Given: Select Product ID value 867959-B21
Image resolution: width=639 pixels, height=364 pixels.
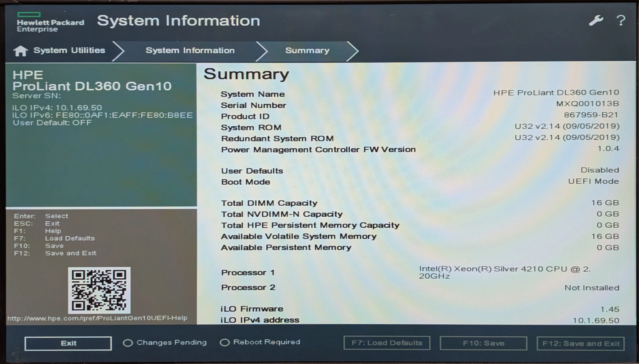Looking at the screenshot, I should click(591, 115).
